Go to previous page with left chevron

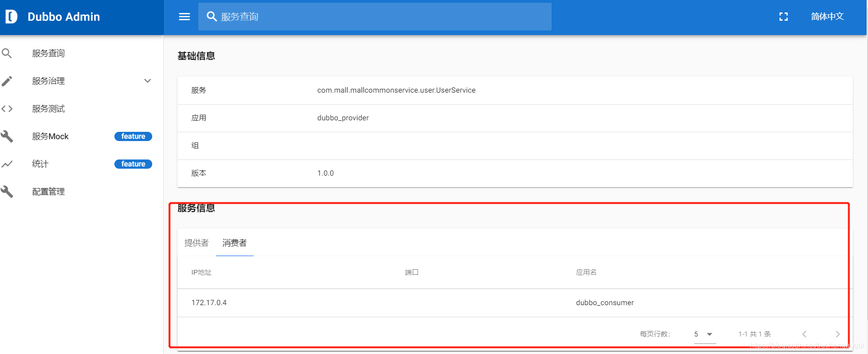[x=804, y=334]
